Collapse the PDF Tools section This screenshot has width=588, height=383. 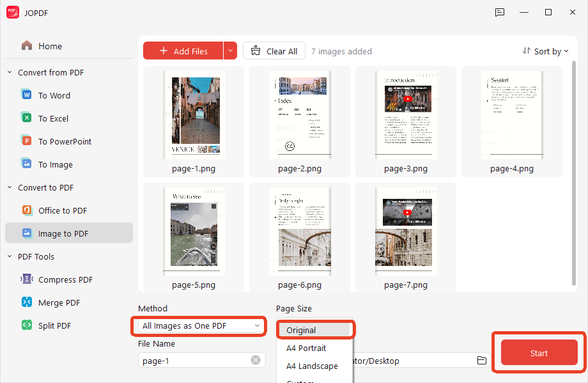(x=10, y=256)
